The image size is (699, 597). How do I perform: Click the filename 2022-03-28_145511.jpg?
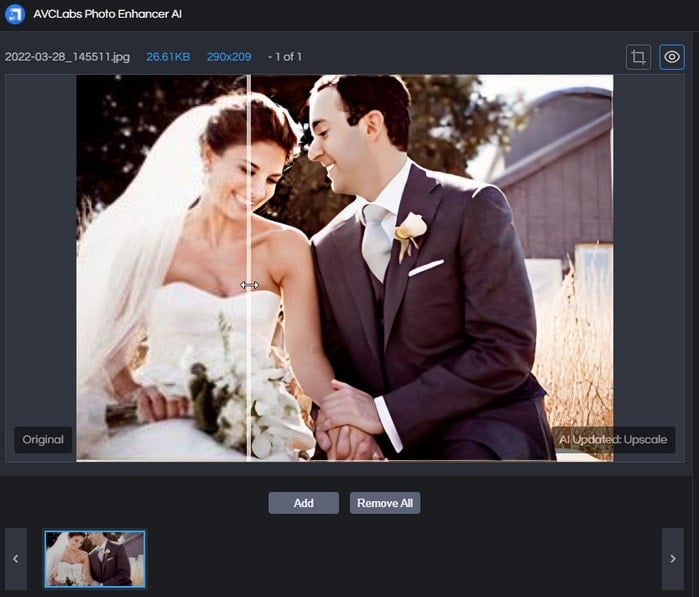(x=67, y=57)
